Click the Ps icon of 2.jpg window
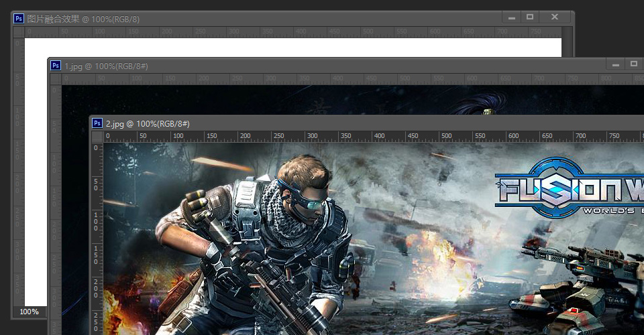Image resolution: width=644 pixels, height=335 pixels. (x=97, y=123)
